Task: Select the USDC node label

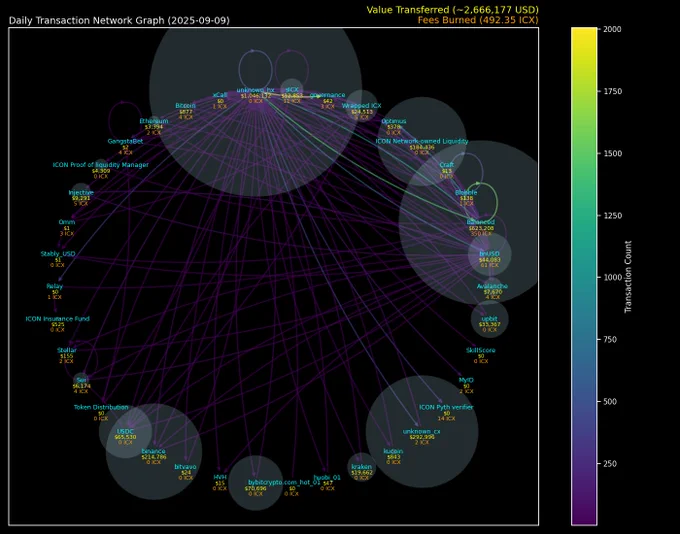Action: 125,432
